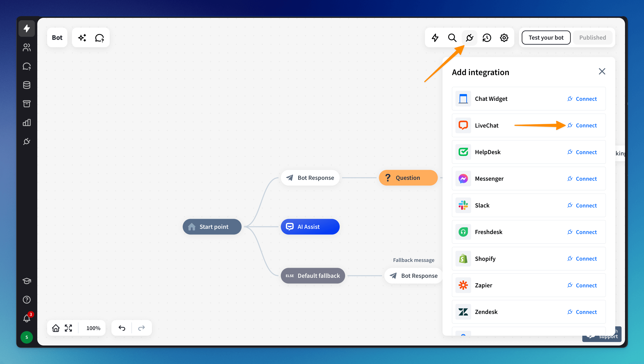The image size is (644, 364).
Task: Open the Bot name tab
Action: pyautogui.click(x=57, y=38)
